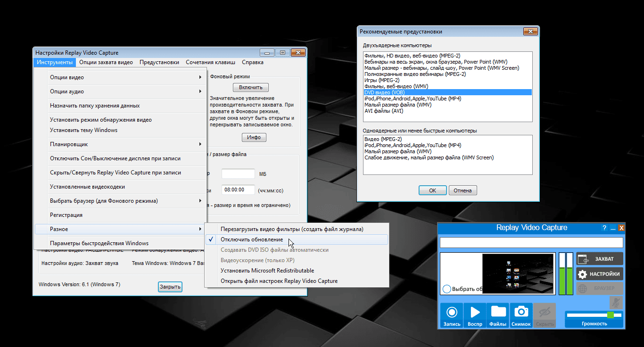644x347 pixels.
Task: Take a screenshot with the Снимок camera button
Action: pos(521,315)
